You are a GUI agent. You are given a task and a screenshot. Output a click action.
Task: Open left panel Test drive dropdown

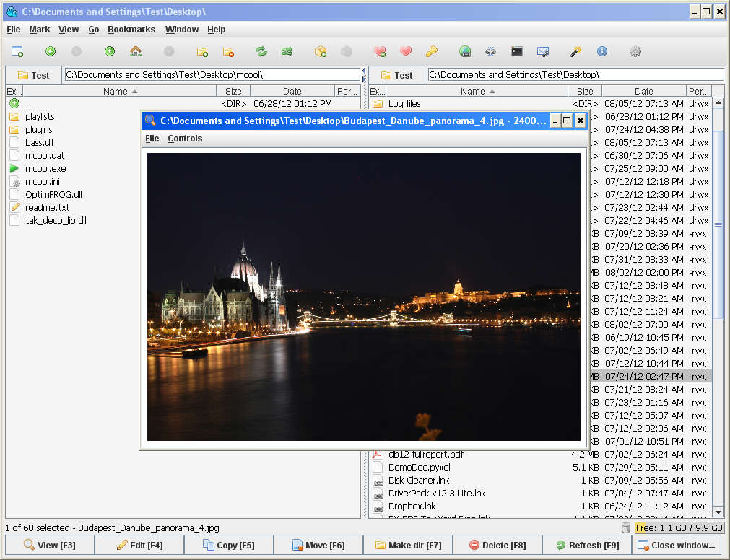tap(34, 75)
